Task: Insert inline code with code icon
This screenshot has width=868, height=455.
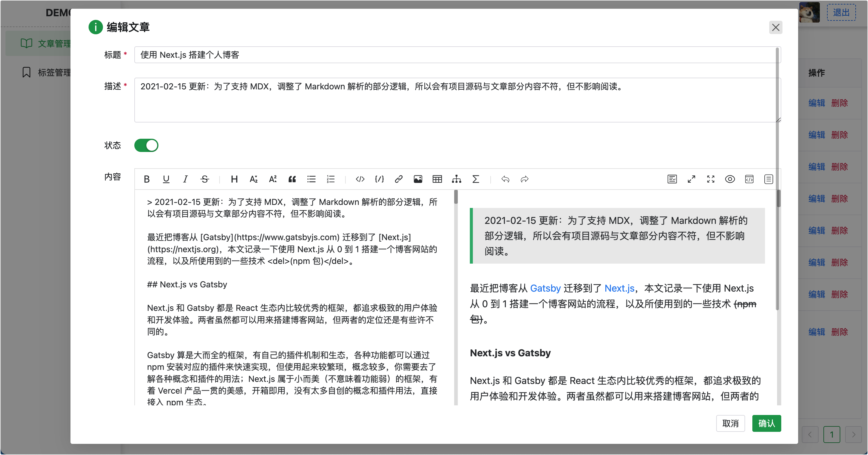Action: tap(360, 179)
